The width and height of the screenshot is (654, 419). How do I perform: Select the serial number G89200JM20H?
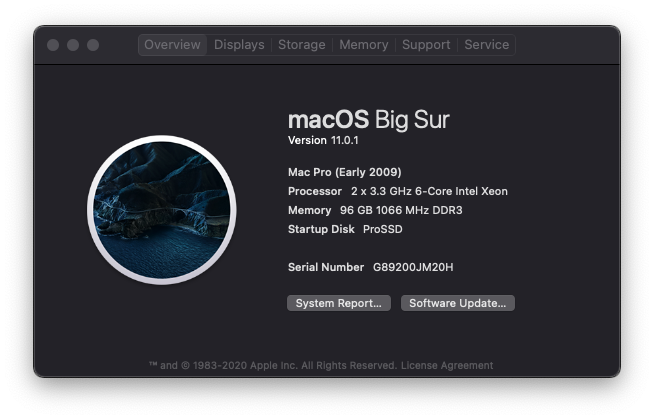413,267
